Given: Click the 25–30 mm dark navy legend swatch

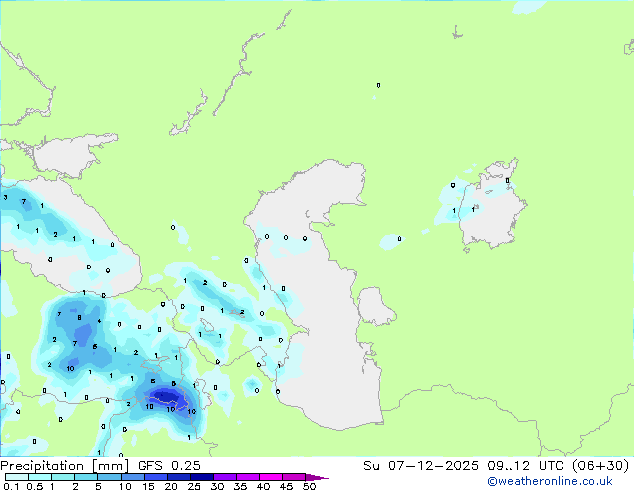Looking at the screenshot, I should pyautogui.click(x=201, y=477).
